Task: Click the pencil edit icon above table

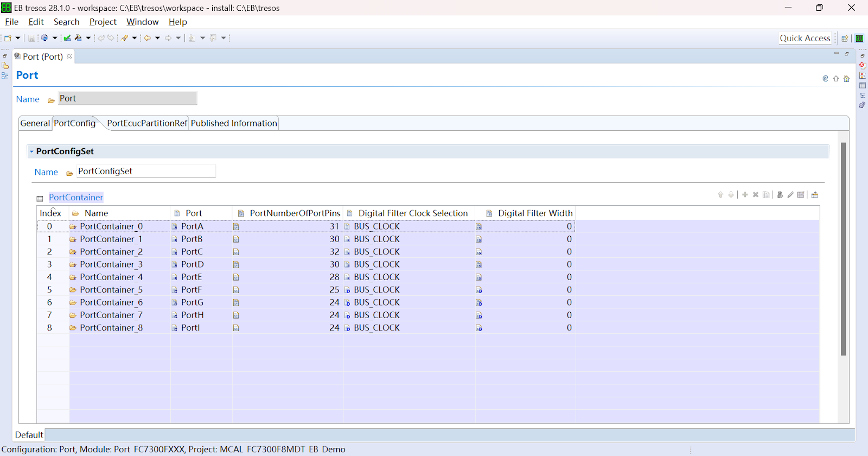Action: tap(790, 194)
